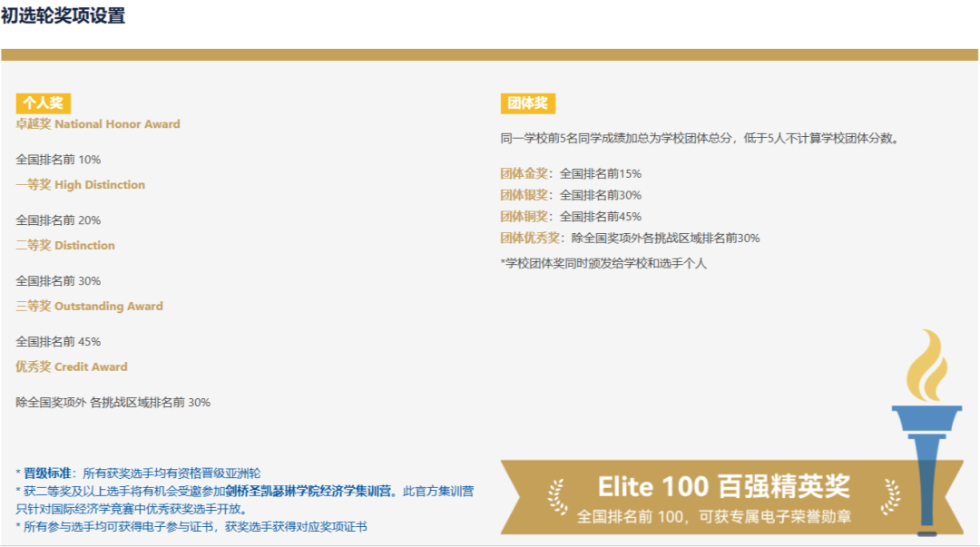Click the *学校团体奖同时颁发给学校和选手个人 note

point(603,264)
